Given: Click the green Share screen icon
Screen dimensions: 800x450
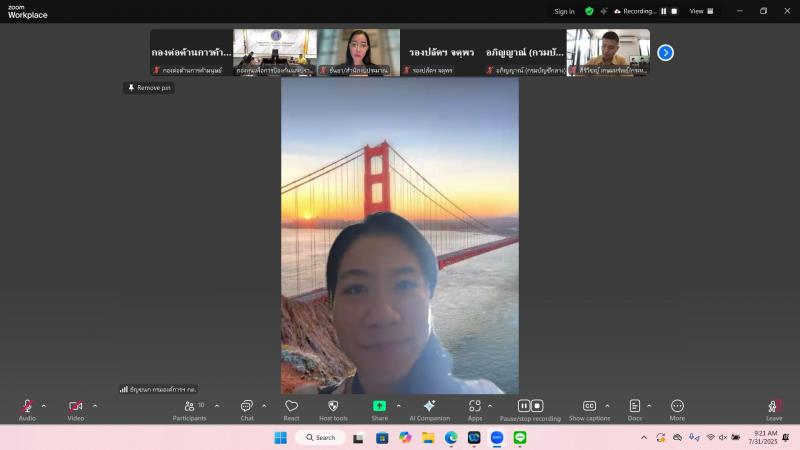Looking at the screenshot, I should click(x=379, y=406).
